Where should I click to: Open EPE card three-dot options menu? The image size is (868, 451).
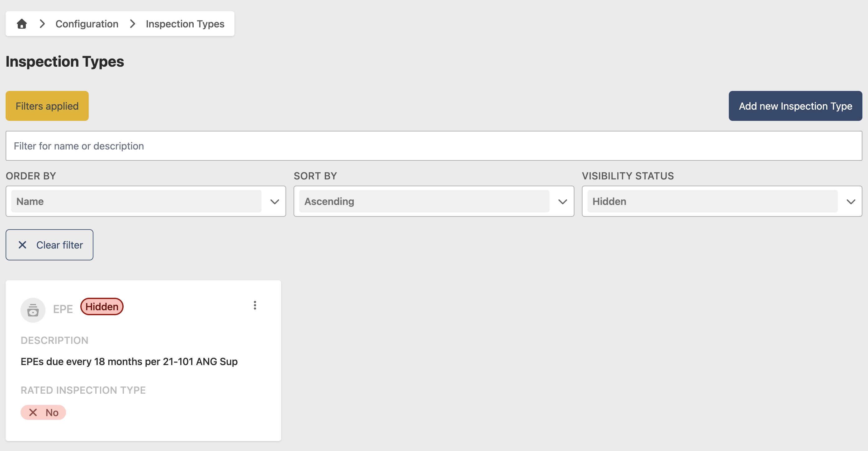(x=255, y=305)
